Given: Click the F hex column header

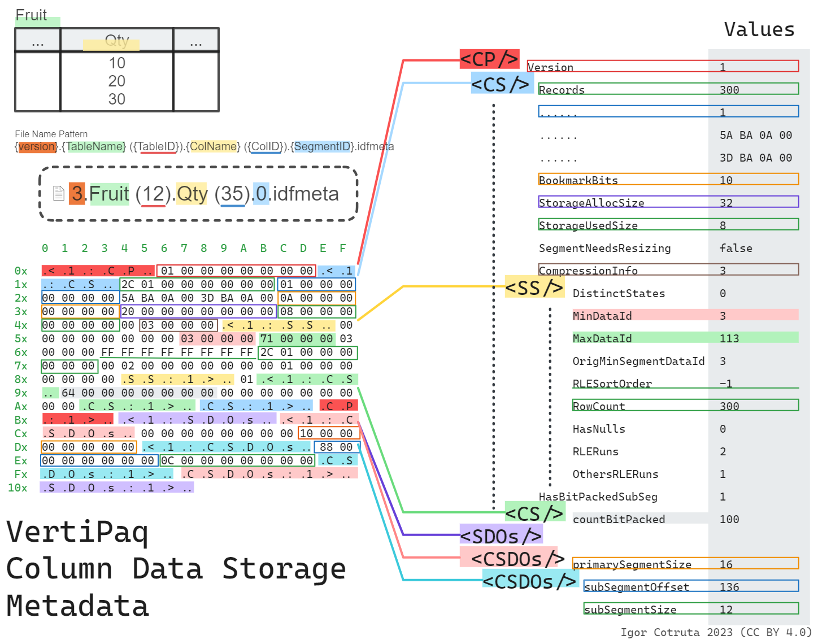Looking at the screenshot, I should (x=343, y=248).
